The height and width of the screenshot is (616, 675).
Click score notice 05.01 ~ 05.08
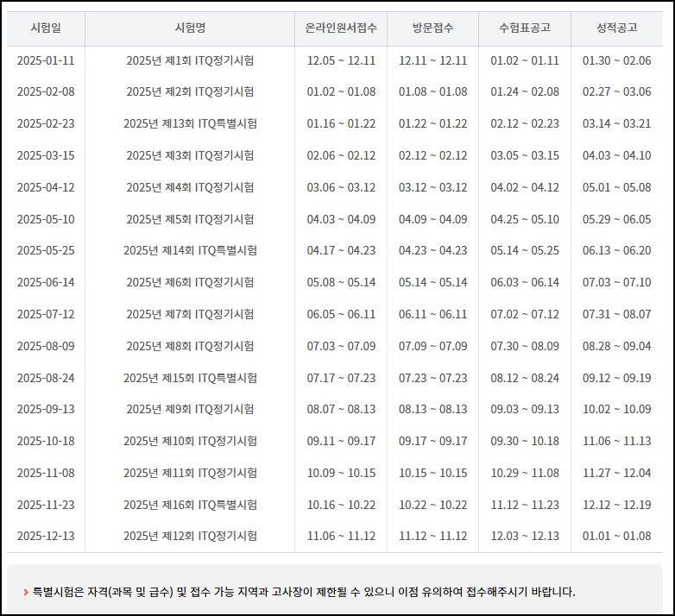(617, 187)
